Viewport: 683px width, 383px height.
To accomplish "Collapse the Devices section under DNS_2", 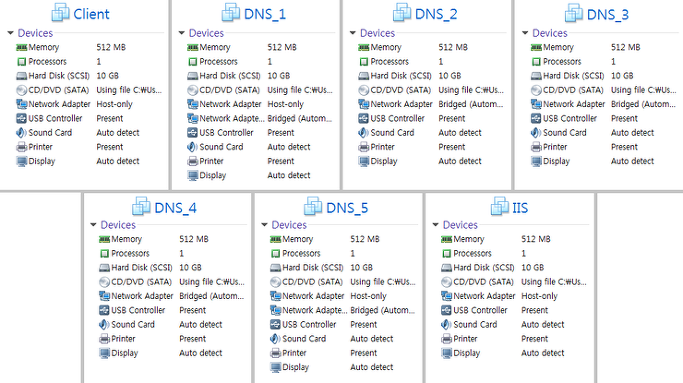I will point(353,33).
